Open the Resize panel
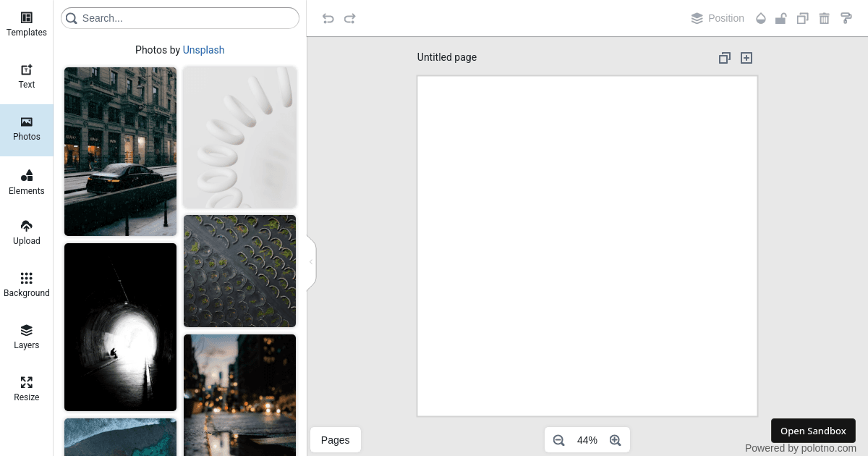This screenshot has width=868, height=456. click(27, 389)
